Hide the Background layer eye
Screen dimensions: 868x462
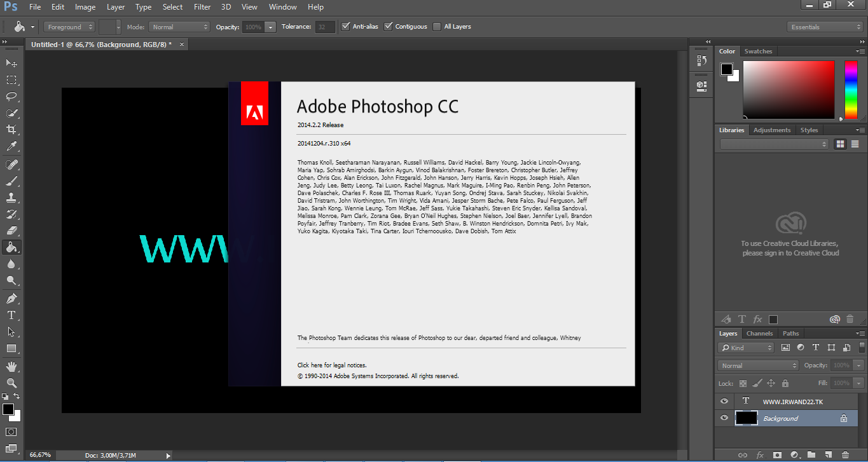coord(724,418)
